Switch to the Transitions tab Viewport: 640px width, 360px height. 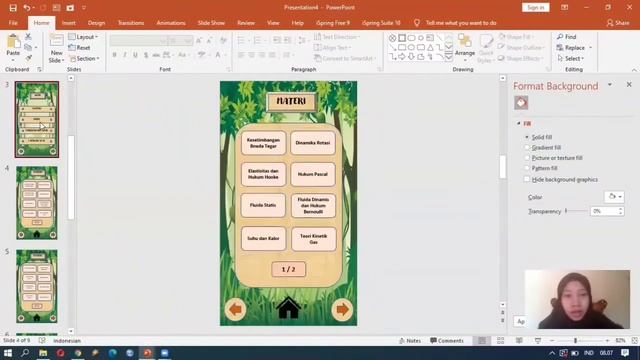pyautogui.click(x=131, y=23)
